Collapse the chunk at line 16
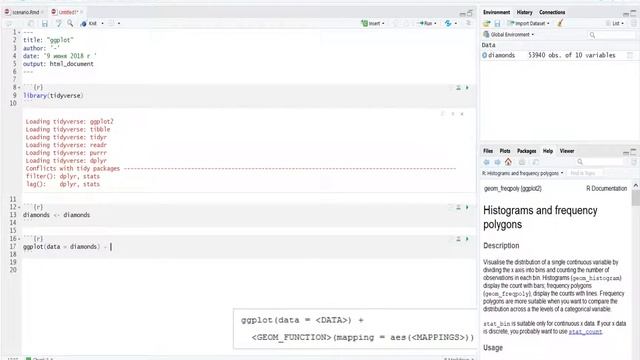The height and width of the screenshot is (360, 640). (19, 239)
